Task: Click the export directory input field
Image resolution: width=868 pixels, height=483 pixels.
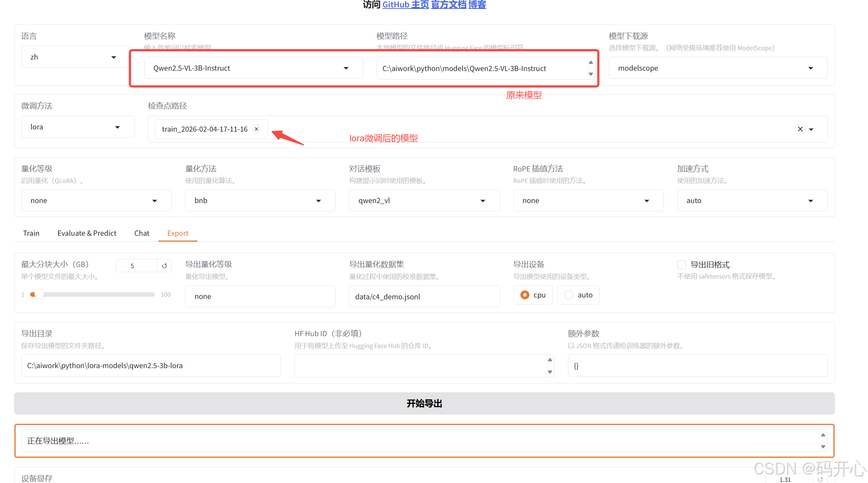Action: pyautogui.click(x=151, y=366)
